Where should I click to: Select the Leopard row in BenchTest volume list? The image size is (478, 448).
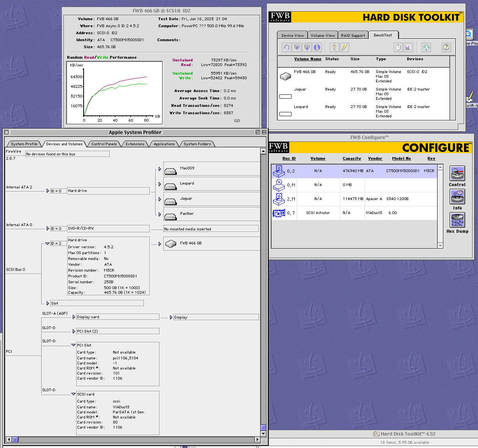pos(364,112)
